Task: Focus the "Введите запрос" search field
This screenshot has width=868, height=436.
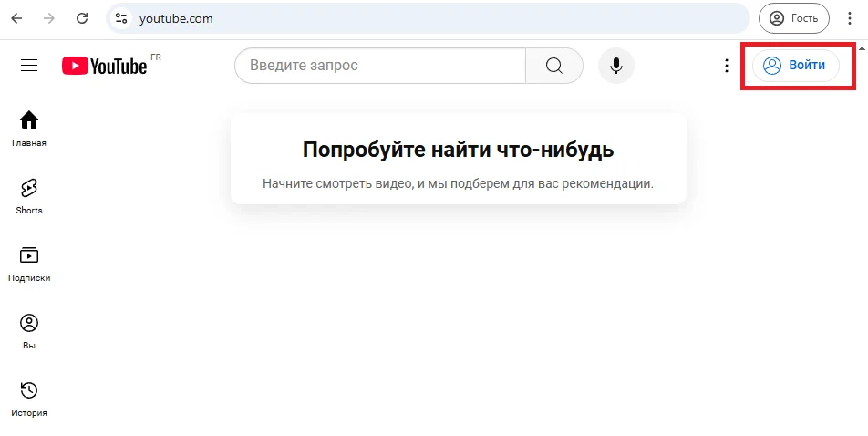Action: (x=379, y=66)
